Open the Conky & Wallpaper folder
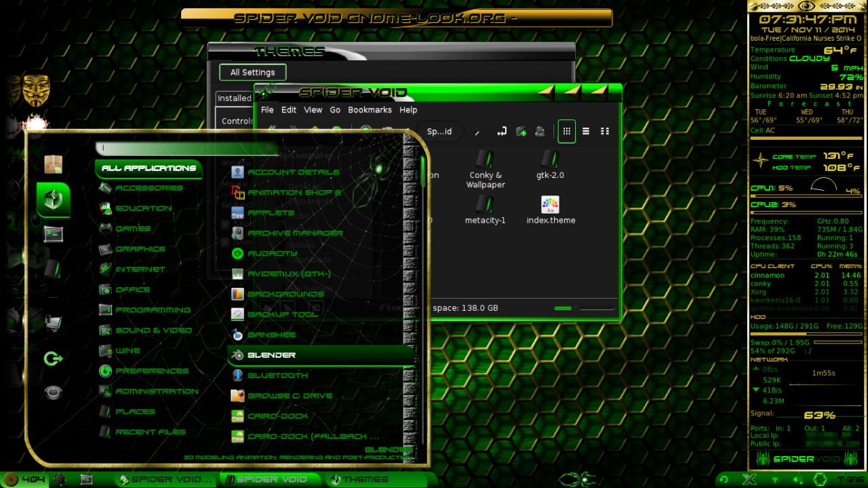868x488 pixels. click(x=486, y=169)
